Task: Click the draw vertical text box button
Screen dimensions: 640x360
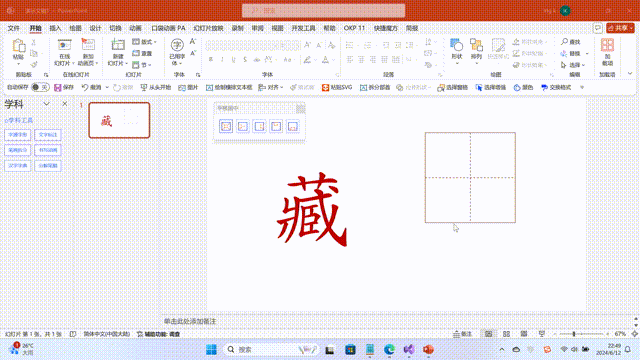Action: (229, 87)
